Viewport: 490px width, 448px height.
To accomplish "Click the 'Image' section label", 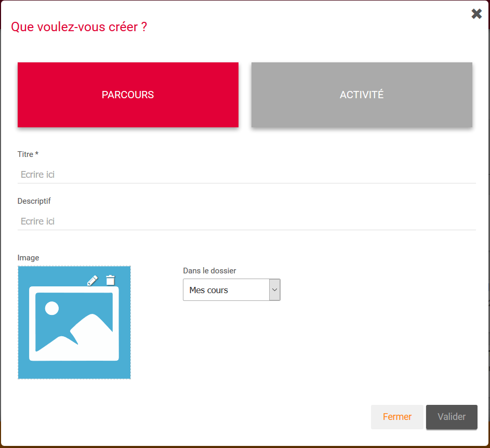I will [x=28, y=258].
